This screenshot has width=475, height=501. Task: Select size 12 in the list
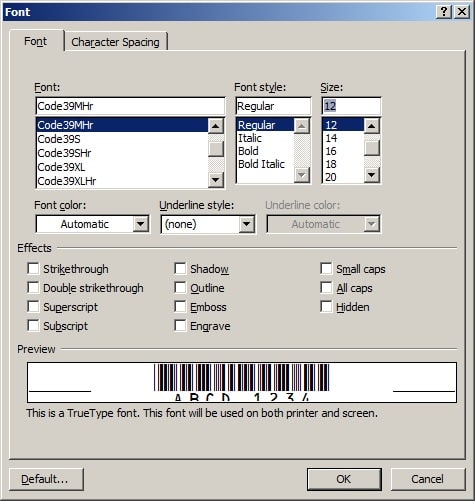point(343,125)
